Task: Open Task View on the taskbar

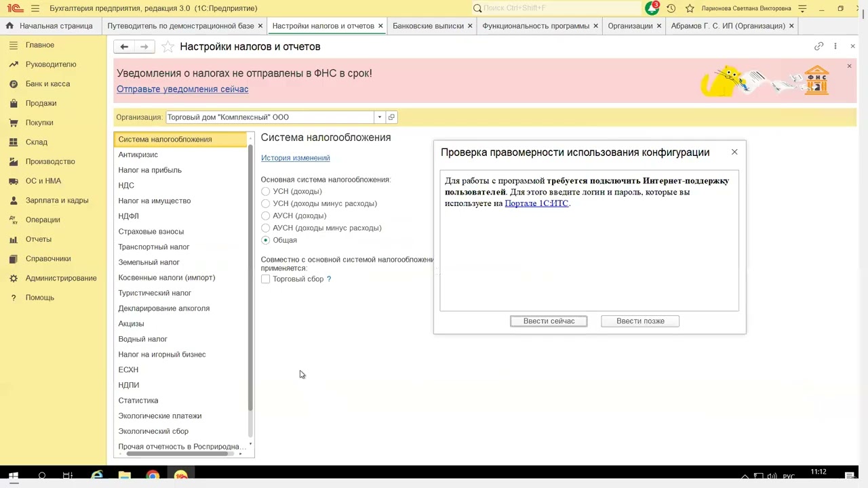Action: click(x=68, y=476)
